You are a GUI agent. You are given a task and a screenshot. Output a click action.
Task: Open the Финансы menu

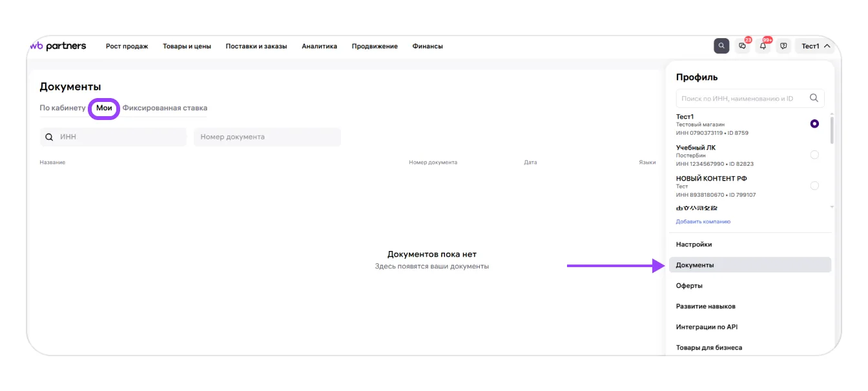(x=428, y=46)
